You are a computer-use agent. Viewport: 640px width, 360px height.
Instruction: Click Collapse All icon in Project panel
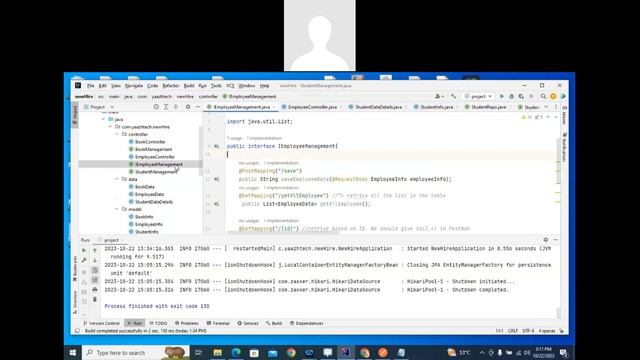point(176,107)
